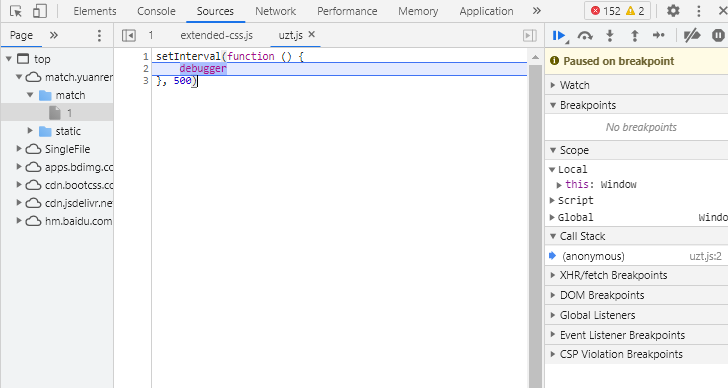This screenshot has width=728, height=388.
Task: Click line number 2 gutter
Action: (146, 69)
